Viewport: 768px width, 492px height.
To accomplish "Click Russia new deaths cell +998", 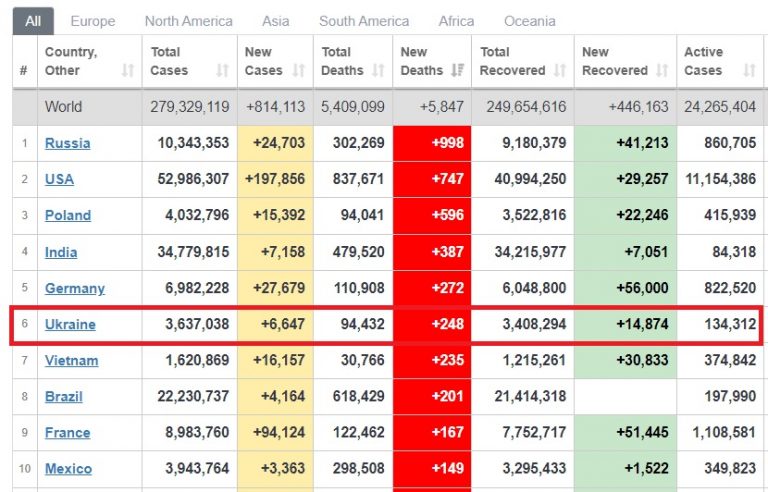I will pos(432,143).
